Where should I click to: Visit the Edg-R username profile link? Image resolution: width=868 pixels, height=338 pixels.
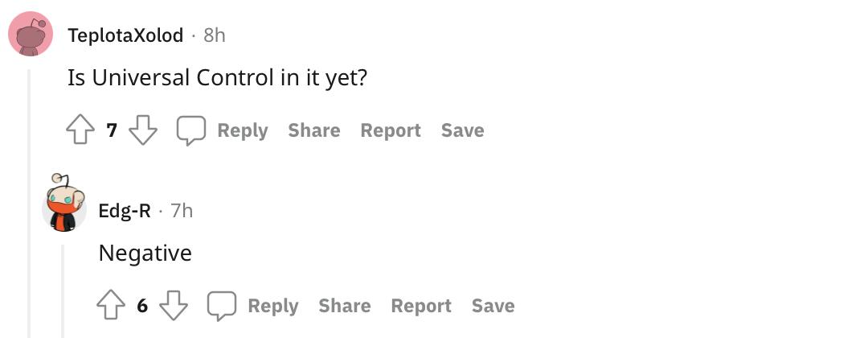125,211
